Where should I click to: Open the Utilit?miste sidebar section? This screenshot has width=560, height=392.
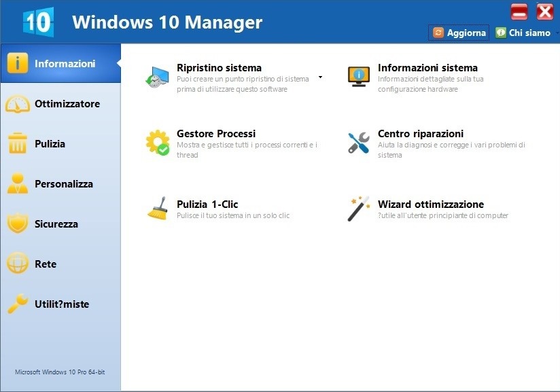click(60, 304)
